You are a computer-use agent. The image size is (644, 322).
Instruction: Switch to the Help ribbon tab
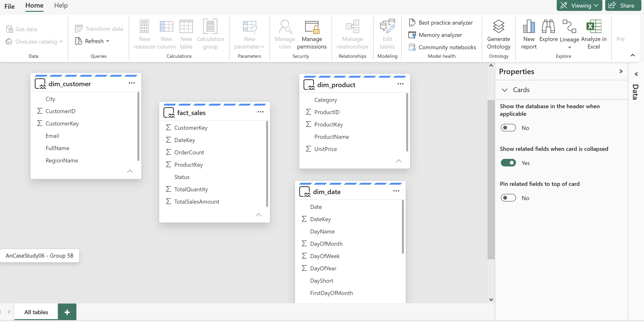(x=61, y=5)
